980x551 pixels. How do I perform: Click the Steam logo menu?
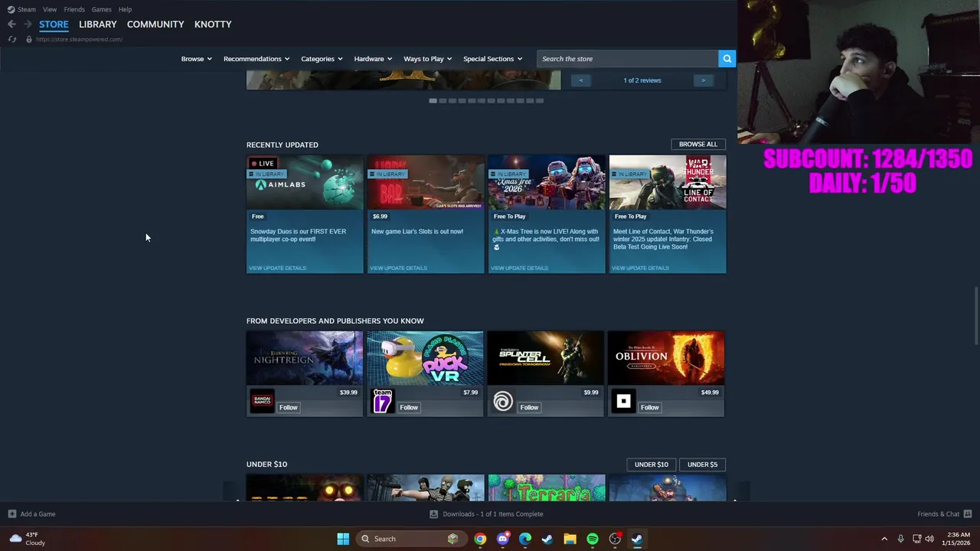[x=11, y=9]
